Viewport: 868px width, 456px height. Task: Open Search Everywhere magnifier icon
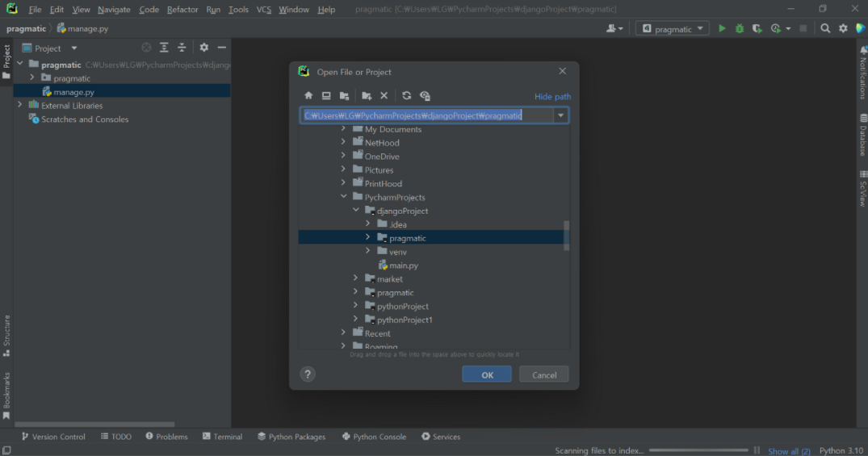click(x=825, y=28)
